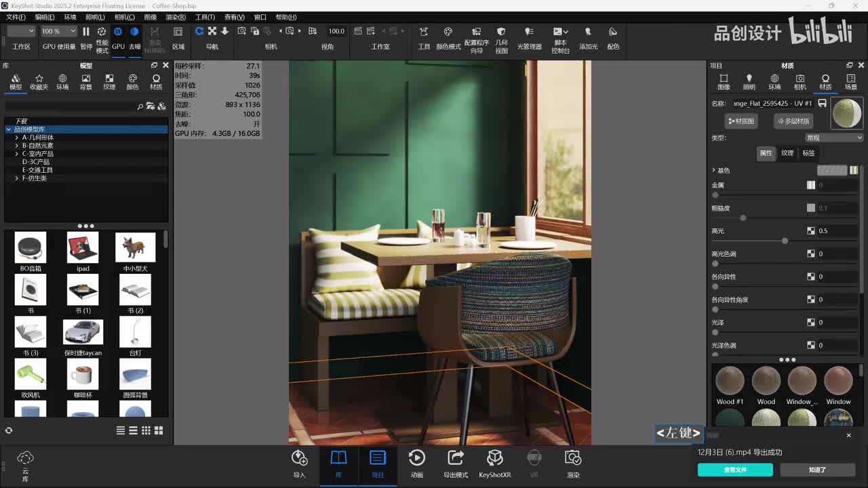The image size is (868, 488).
Task: Pause the real-time render (暂停)
Action: [x=86, y=32]
